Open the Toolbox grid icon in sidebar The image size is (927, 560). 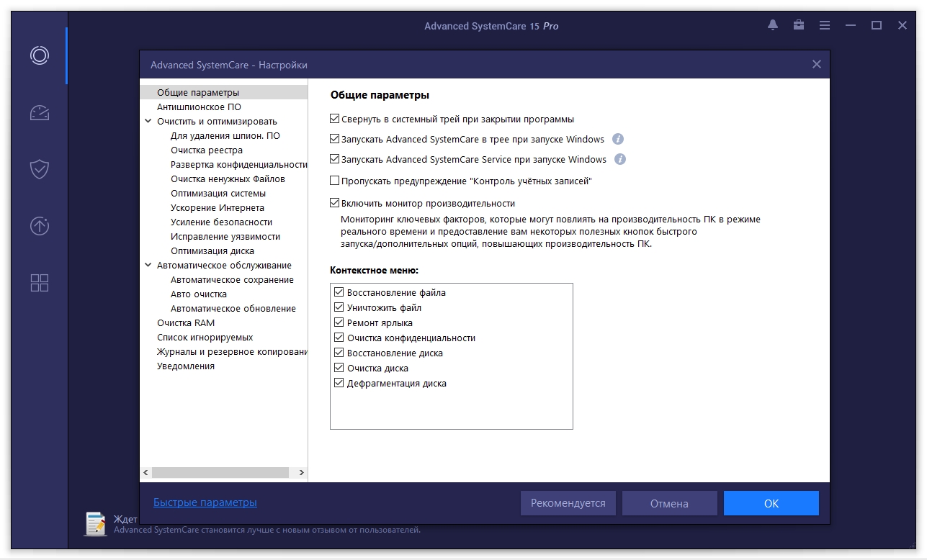[40, 283]
